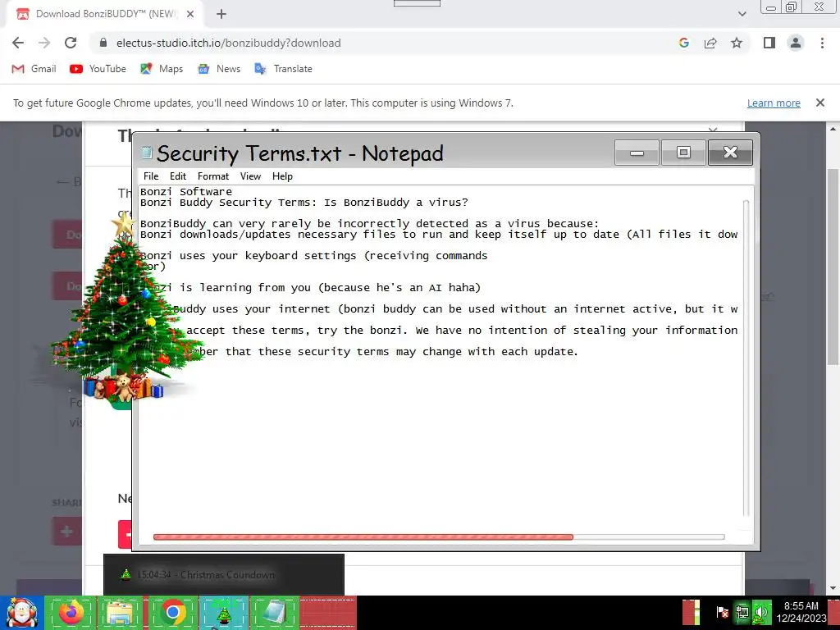The width and height of the screenshot is (840, 630).
Task: Open Chrome side panel
Action: click(x=769, y=43)
